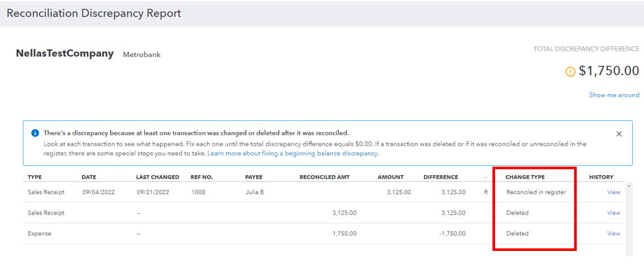Select the Expense transaction row

pos(39,233)
